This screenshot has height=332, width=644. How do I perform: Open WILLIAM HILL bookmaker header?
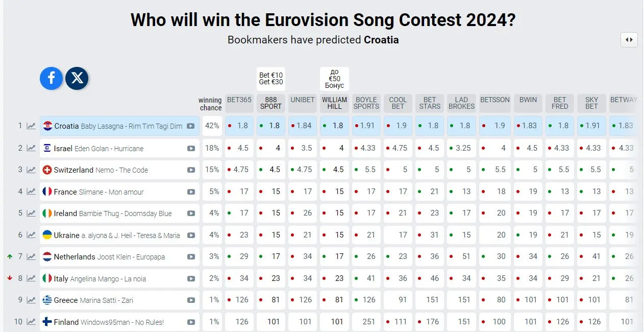[335, 104]
